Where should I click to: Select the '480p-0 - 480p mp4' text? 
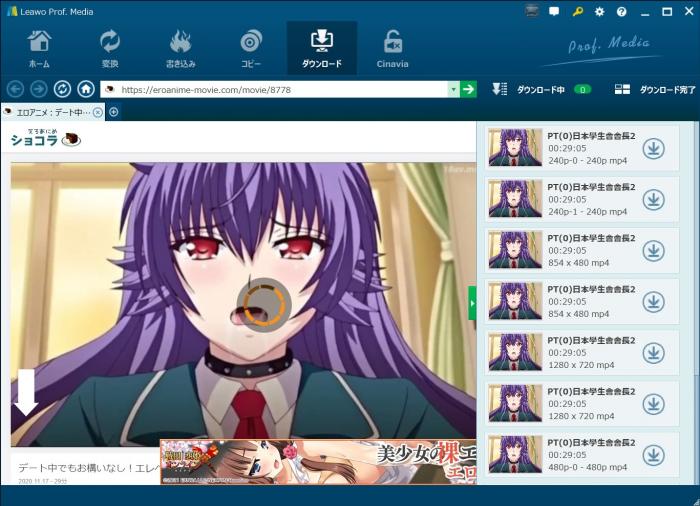pyautogui.click(x=588, y=467)
